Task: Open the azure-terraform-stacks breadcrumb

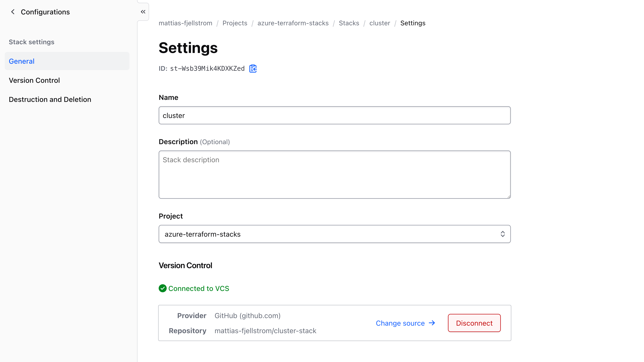Action: coord(293,23)
